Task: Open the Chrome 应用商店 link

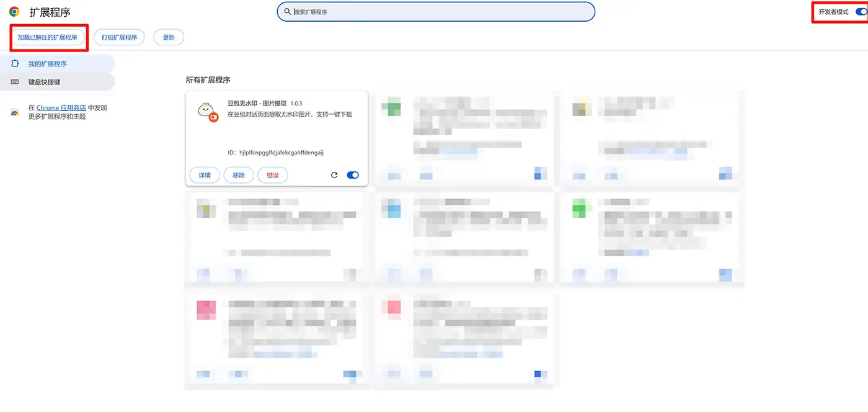Action: pyautogui.click(x=61, y=108)
